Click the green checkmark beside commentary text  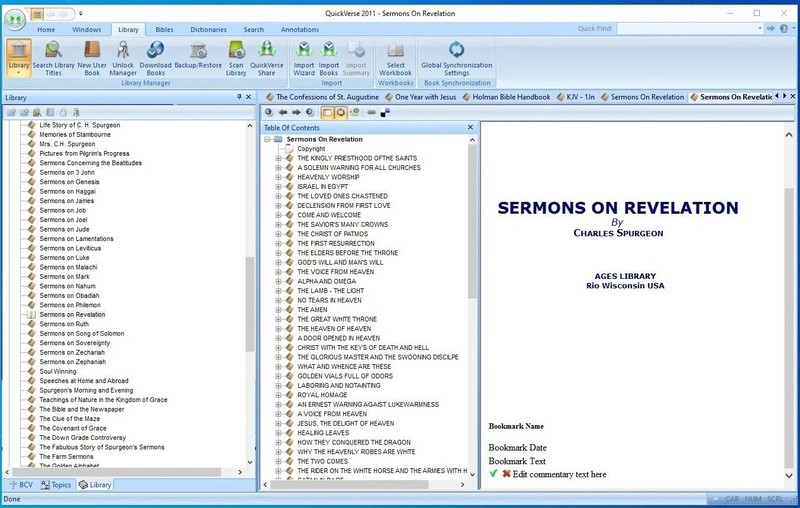click(493, 474)
